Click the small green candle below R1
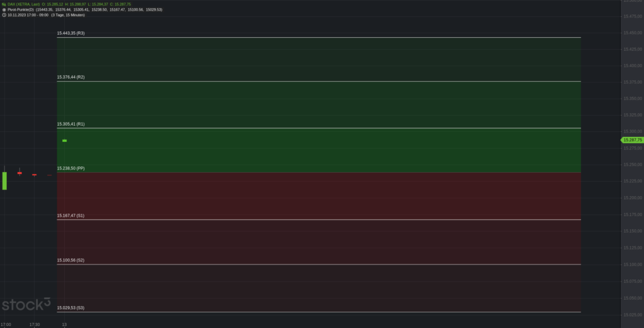Screen dimensions: 644x328 click(x=65, y=141)
